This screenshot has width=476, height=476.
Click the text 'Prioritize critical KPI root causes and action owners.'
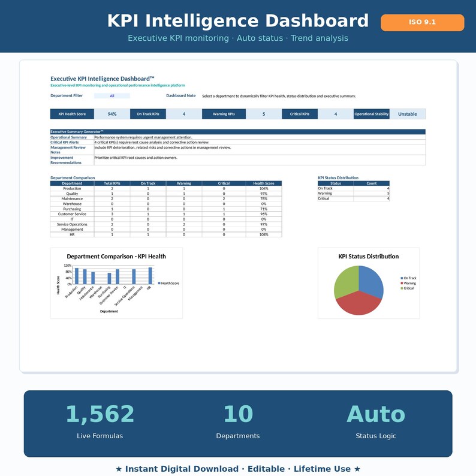[135, 158]
